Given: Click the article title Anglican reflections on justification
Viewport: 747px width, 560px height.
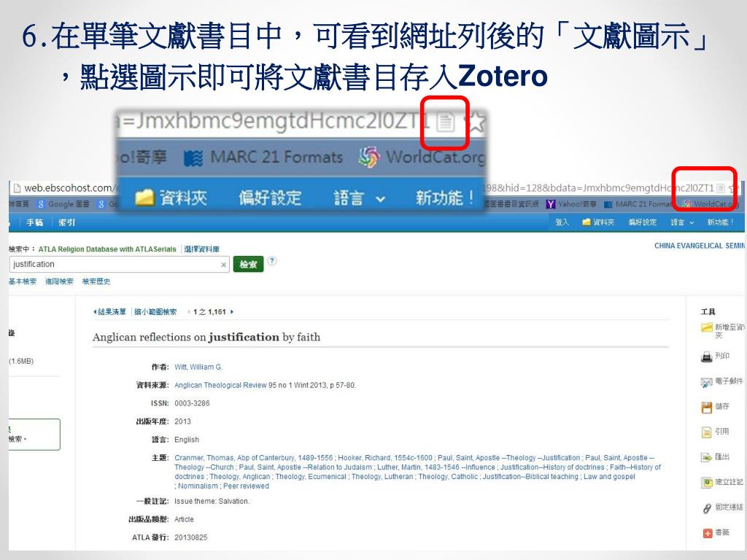Looking at the screenshot, I should tap(206, 337).
